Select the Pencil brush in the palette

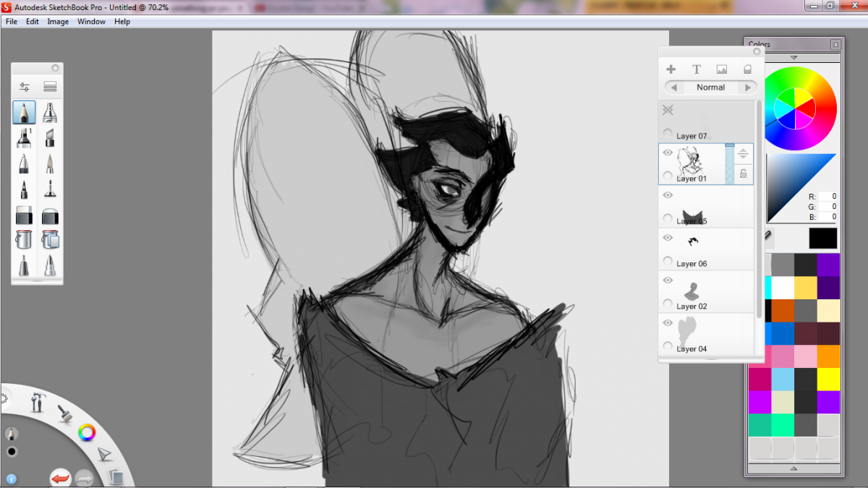pyautogui.click(x=24, y=112)
